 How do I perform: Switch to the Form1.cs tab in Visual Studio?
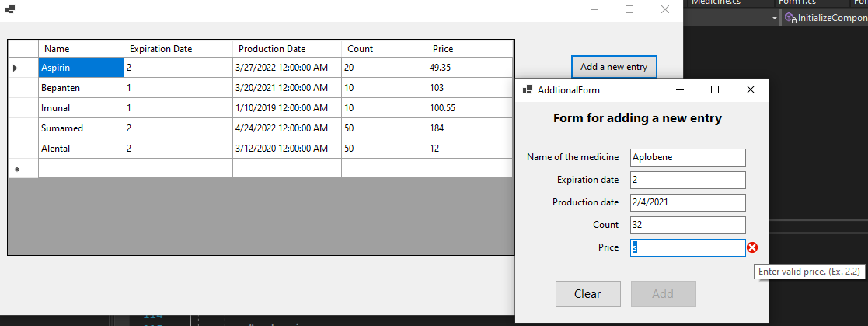pos(796,3)
